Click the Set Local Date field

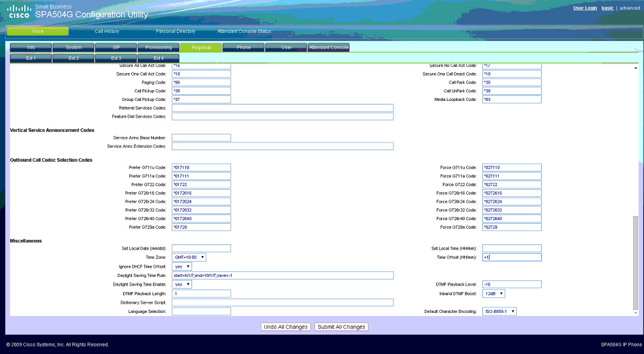point(202,249)
